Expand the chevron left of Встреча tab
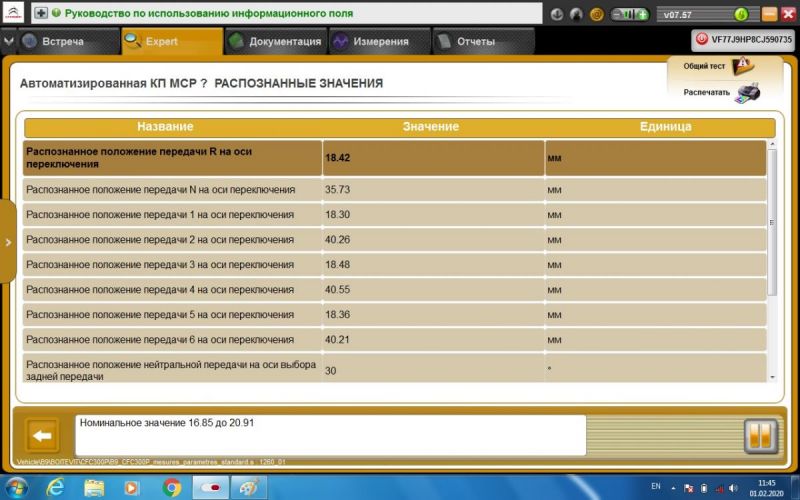Screen dimensions: 800x500 click(x=9, y=42)
